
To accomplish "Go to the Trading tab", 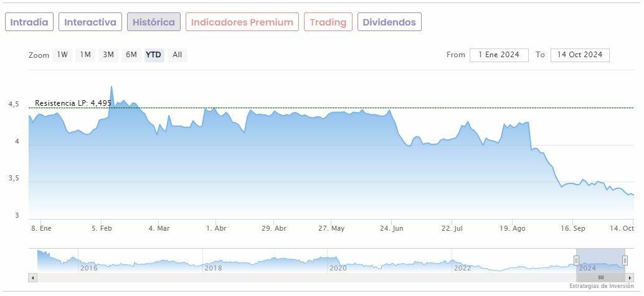I will tap(328, 22).
